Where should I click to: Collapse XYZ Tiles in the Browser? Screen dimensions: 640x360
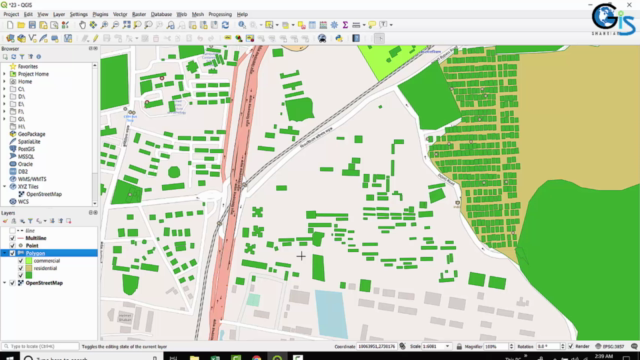tap(4, 187)
